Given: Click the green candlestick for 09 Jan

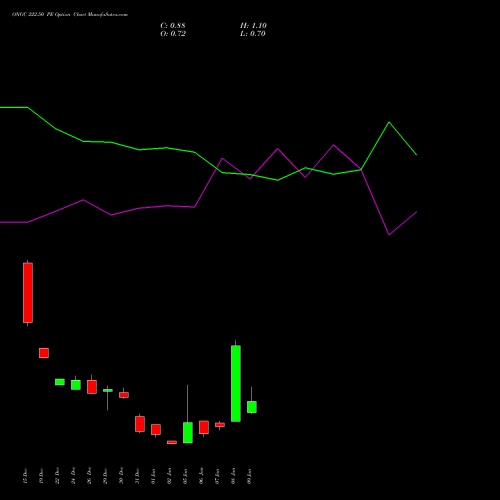Looking at the screenshot, I should point(252,407).
